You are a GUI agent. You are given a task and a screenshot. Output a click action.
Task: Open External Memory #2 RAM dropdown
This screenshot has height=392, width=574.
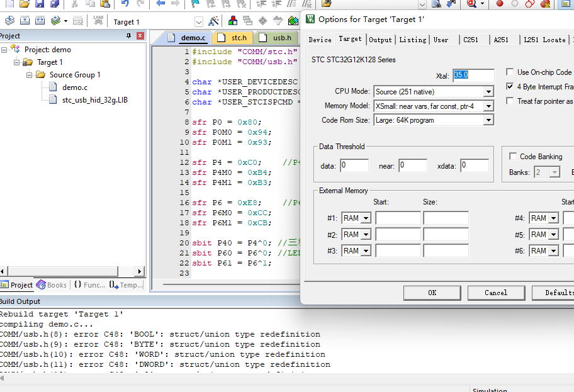(x=366, y=235)
